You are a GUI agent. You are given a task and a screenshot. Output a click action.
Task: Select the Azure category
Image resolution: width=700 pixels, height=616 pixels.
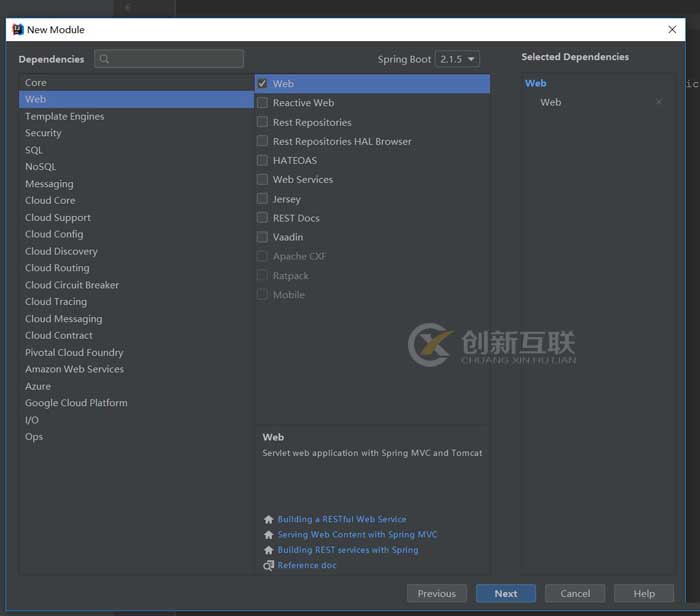pos(136,386)
